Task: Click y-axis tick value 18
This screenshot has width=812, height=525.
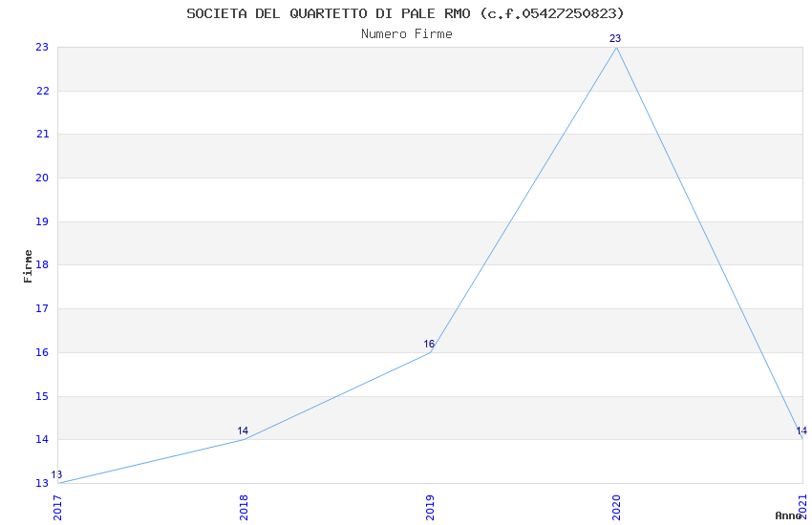Action: click(42, 264)
